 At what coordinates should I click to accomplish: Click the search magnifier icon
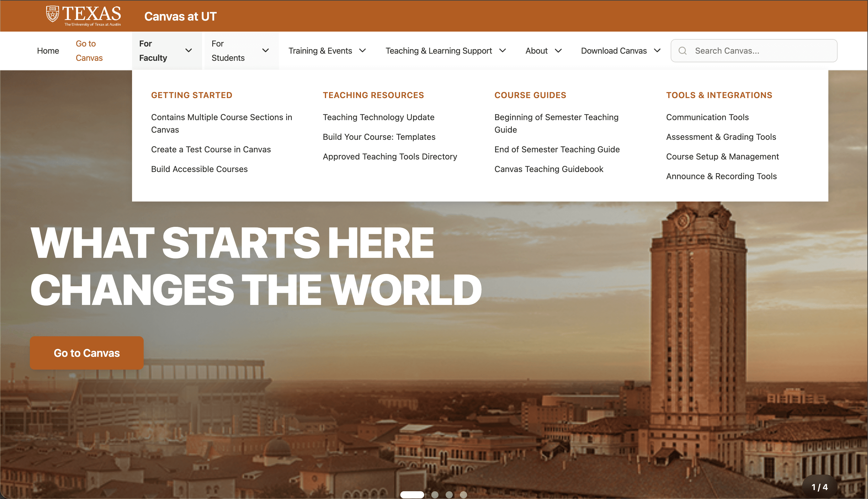coord(682,51)
